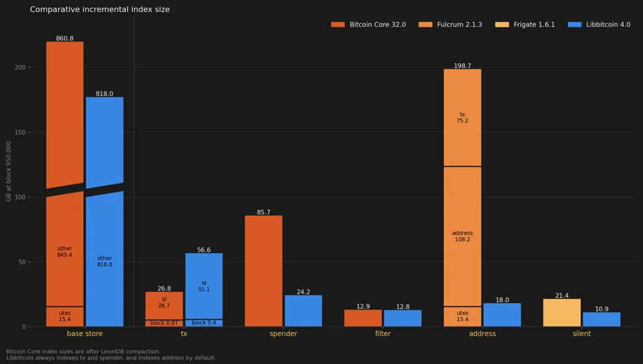The height and width of the screenshot is (364, 643).
Task: Click the 'tx' axis category label
Action: 184,333
